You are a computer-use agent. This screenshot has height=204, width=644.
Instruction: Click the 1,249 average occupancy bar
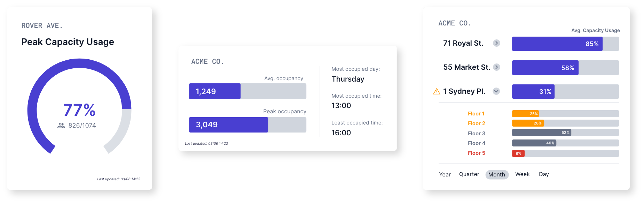click(x=215, y=91)
